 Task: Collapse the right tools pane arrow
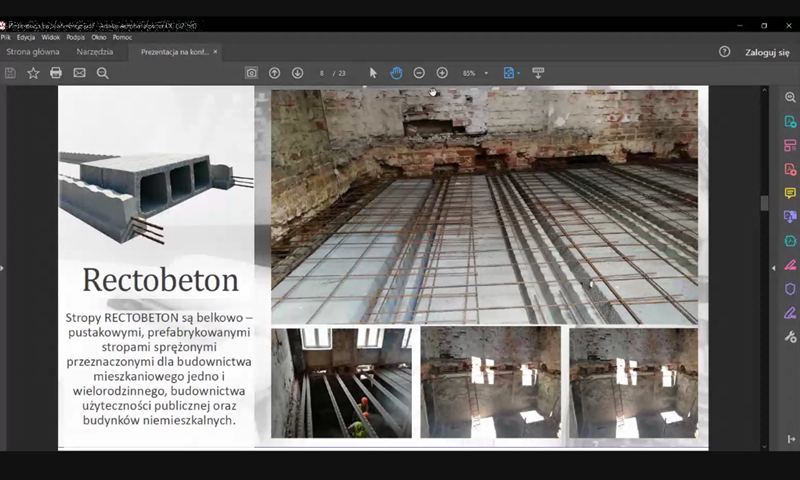coord(774,268)
